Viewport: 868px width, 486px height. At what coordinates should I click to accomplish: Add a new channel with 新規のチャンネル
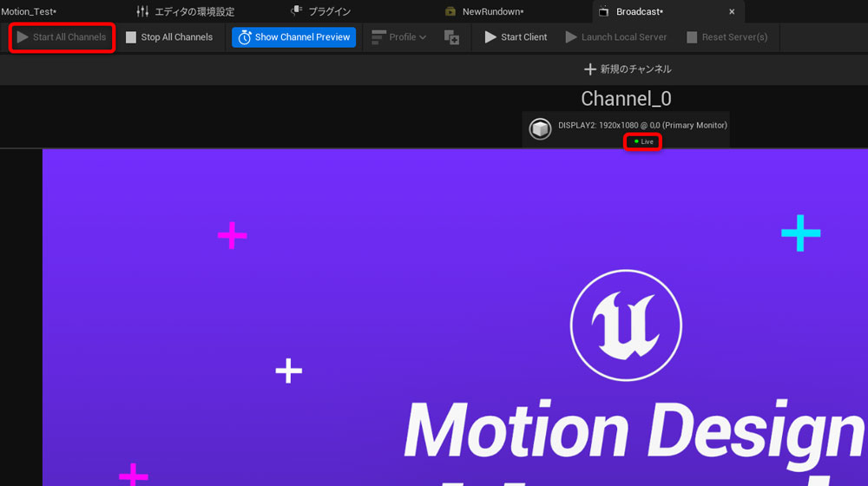click(x=628, y=69)
